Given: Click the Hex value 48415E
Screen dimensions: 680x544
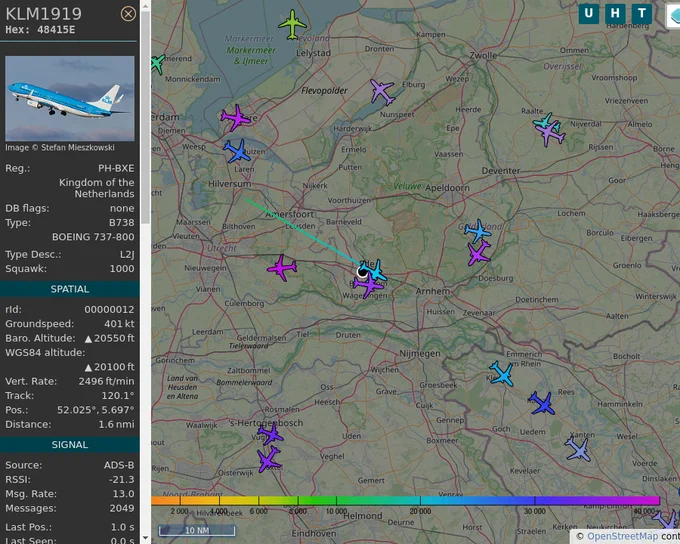Looking at the screenshot, I should pos(56,30).
